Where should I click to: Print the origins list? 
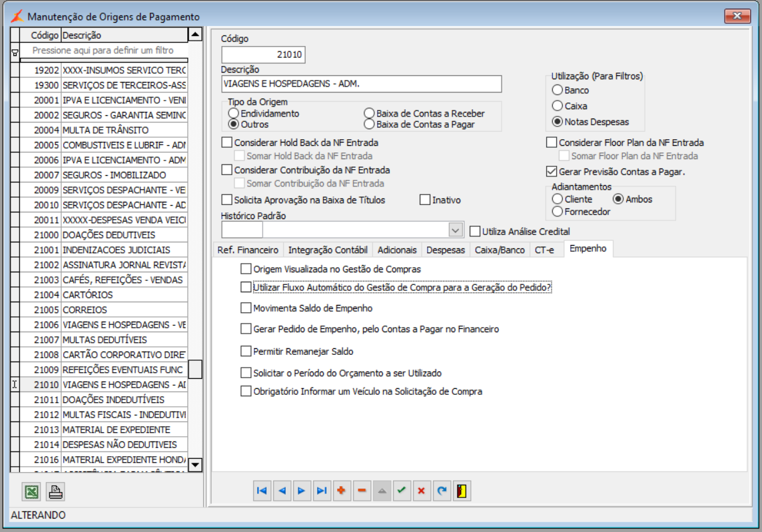point(55,491)
